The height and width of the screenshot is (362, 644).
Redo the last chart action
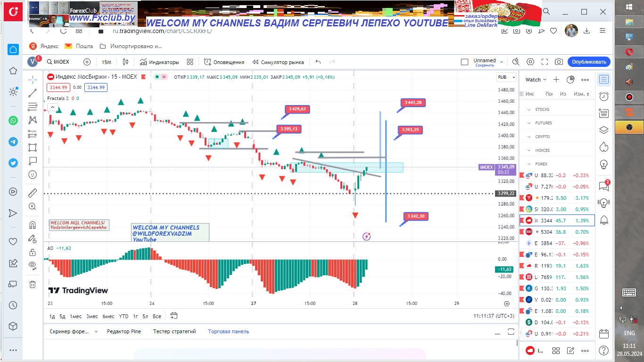pyautogui.click(x=332, y=62)
